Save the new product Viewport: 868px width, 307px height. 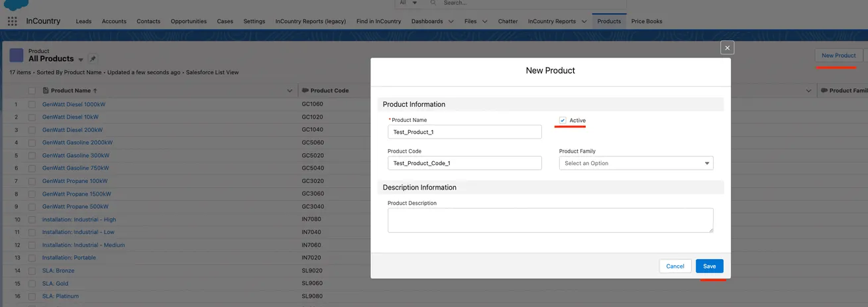(x=709, y=266)
